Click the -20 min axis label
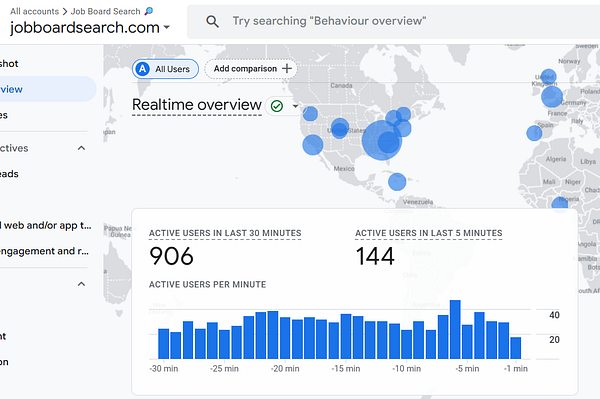The width and height of the screenshot is (600, 399). pyautogui.click(x=285, y=369)
